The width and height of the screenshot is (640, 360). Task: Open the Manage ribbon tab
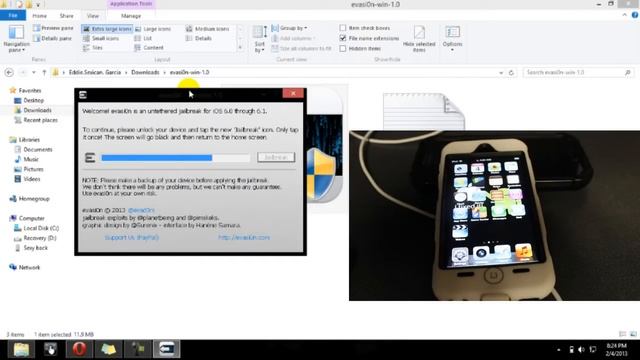[131, 16]
